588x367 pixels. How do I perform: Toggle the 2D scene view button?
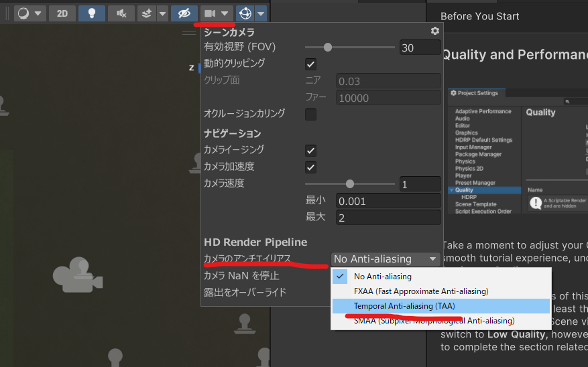click(62, 13)
